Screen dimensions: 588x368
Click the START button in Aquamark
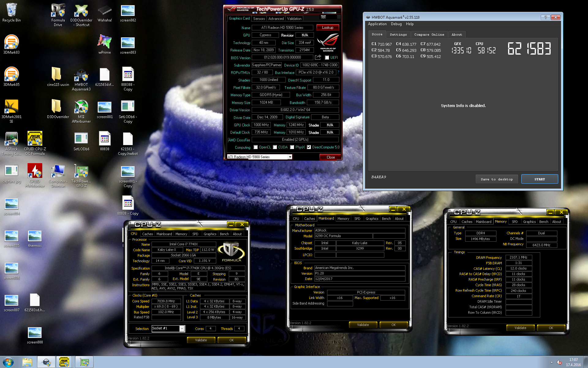[x=540, y=179]
